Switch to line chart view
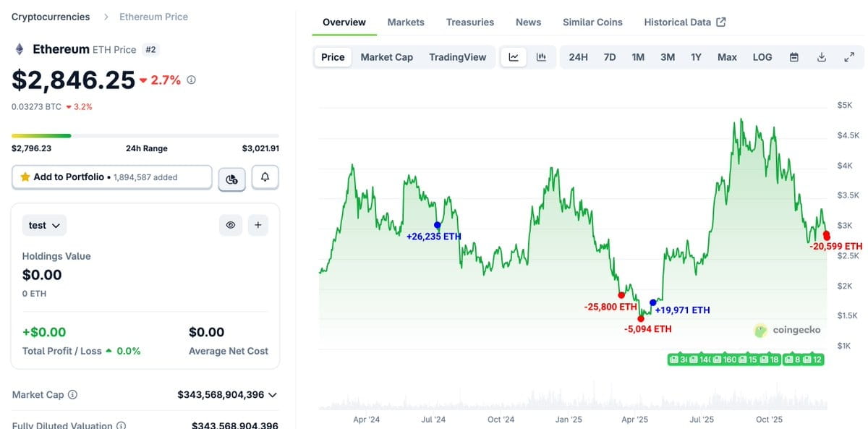Screen dimensions: 868x429 click(x=514, y=57)
